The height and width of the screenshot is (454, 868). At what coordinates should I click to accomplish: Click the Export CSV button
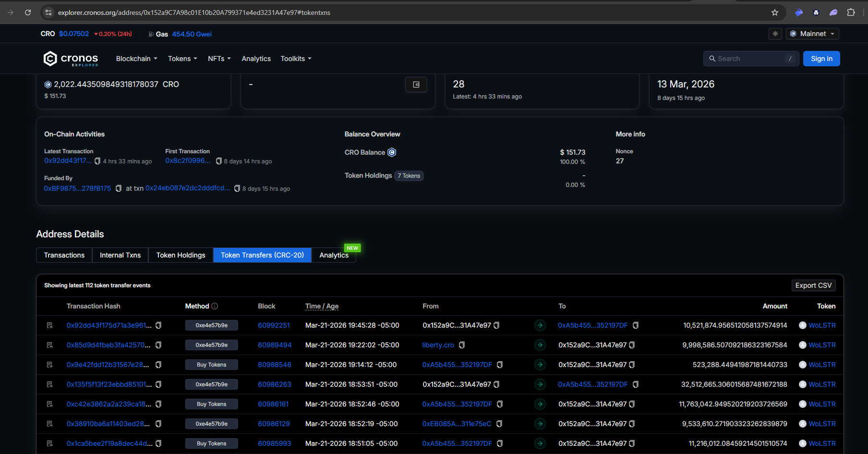point(814,285)
